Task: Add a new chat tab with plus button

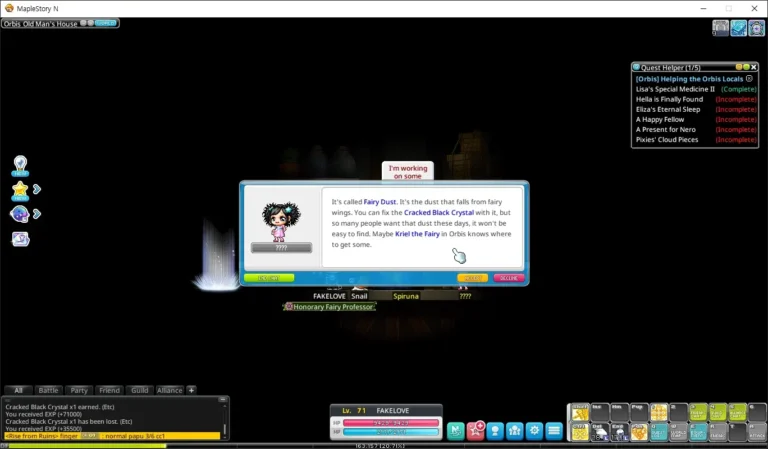Action: pos(192,390)
